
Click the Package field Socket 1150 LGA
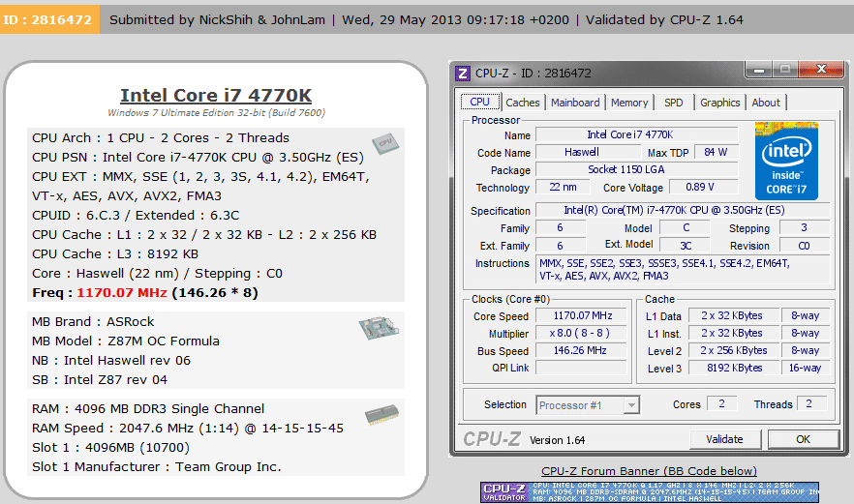click(637, 169)
